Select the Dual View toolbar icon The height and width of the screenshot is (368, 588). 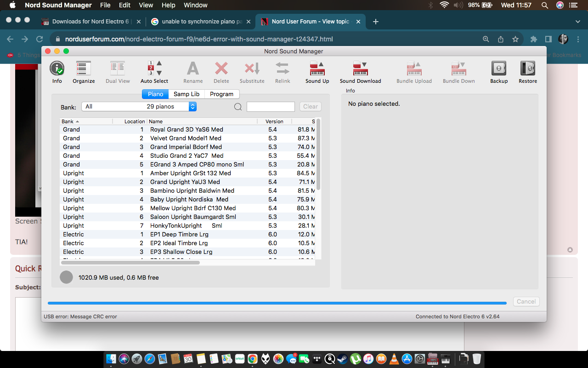tap(118, 69)
